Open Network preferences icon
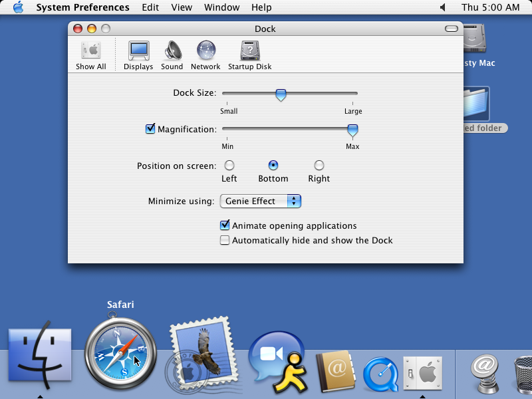This screenshot has height=399, width=532. click(205, 53)
